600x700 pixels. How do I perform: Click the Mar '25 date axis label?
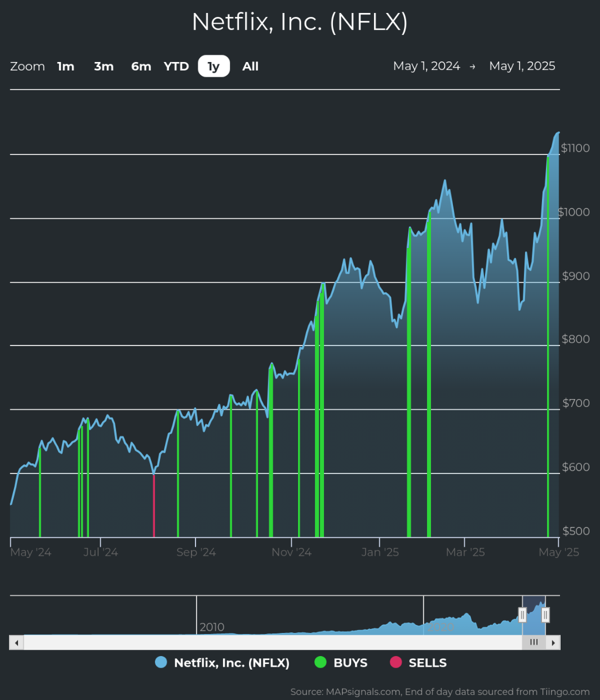click(465, 552)
